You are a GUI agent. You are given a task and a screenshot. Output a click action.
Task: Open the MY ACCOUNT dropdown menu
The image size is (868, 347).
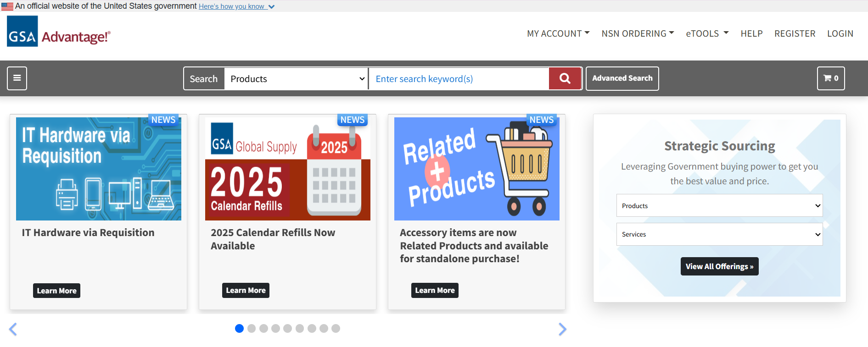(558, 33)
